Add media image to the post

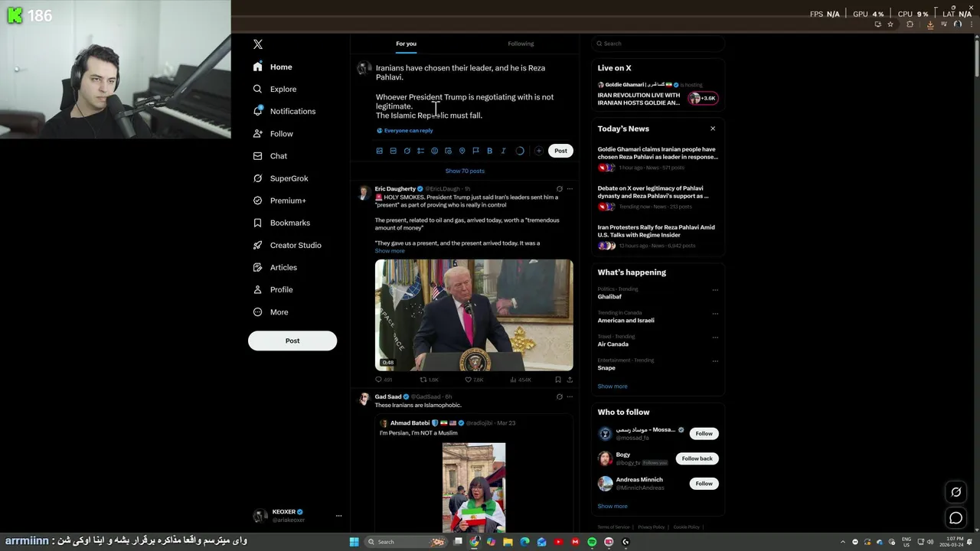tap(379, 151)
